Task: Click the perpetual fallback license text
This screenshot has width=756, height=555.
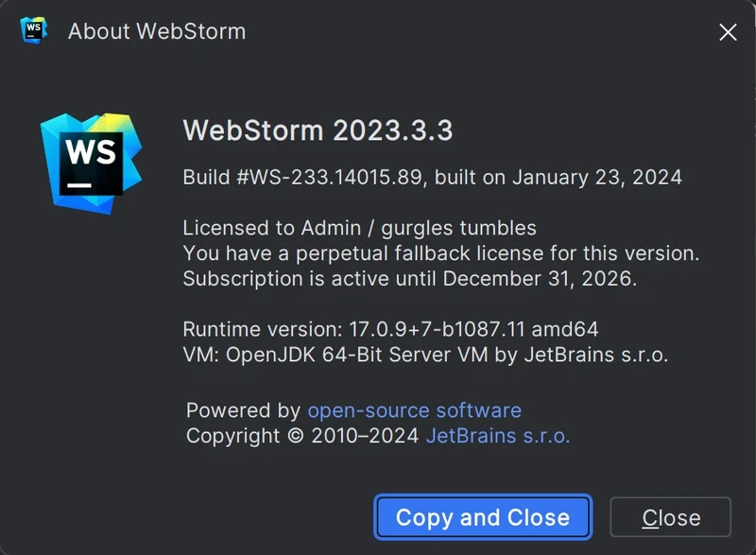Action: click(x=440, y=253)
